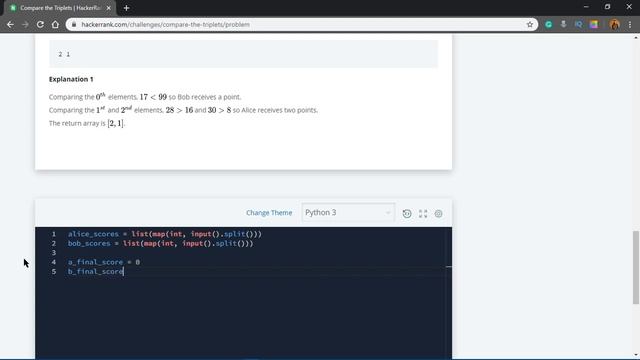Open the Chrome profile avatar
The width and height of the screenshot is (640, 360).
[x=615, y=24]
